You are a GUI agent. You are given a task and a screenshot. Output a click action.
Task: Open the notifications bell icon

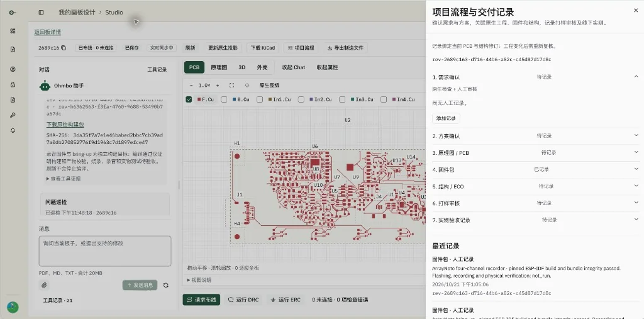(x=13, y=130)
